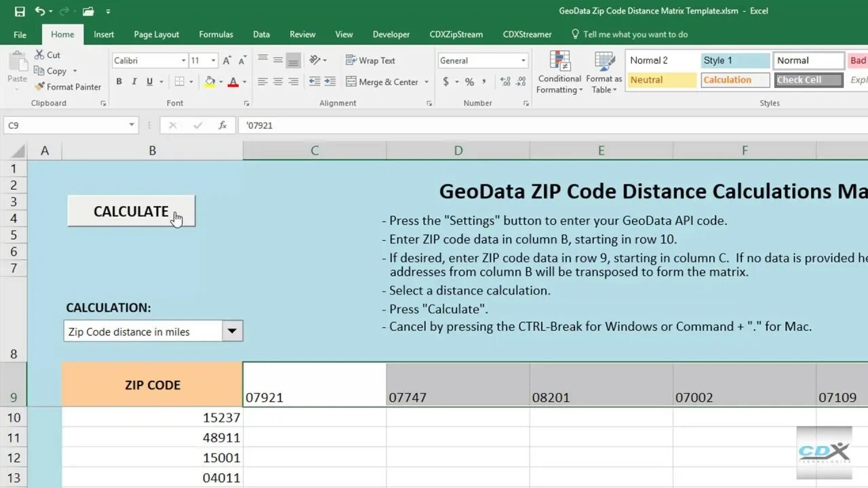
Task: Align text to the right
Action: click(x=293, y=82)
